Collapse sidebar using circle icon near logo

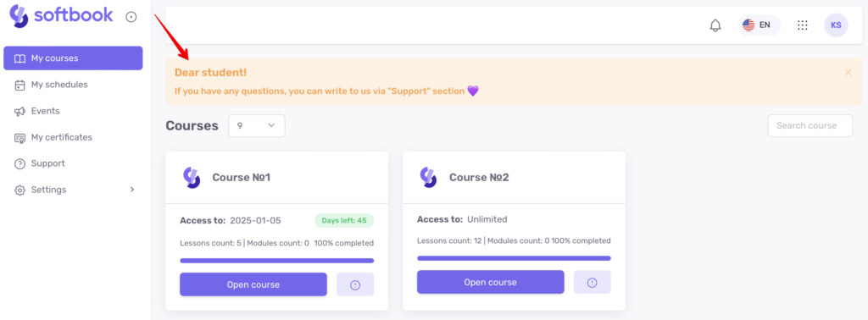click(131, 17)
